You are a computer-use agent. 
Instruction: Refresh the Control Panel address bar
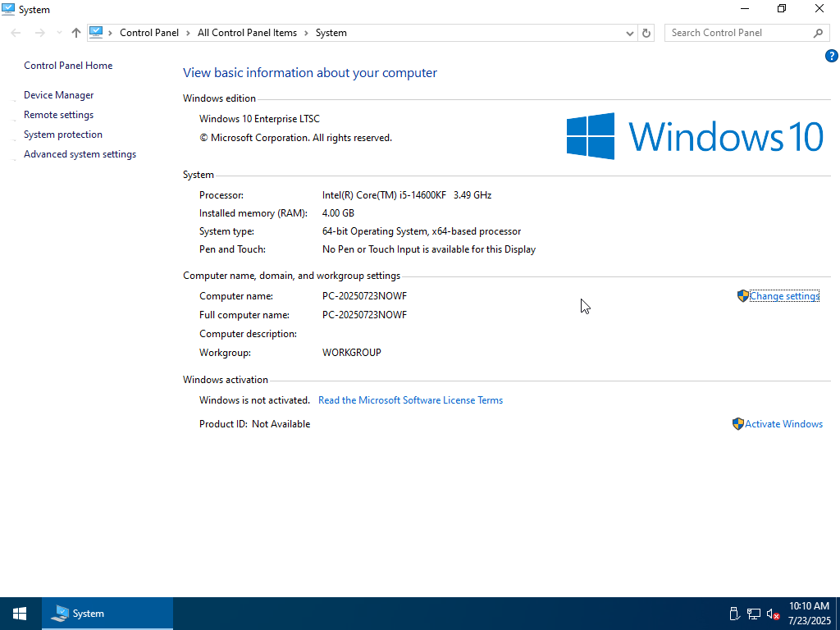(x=646, y=33)
